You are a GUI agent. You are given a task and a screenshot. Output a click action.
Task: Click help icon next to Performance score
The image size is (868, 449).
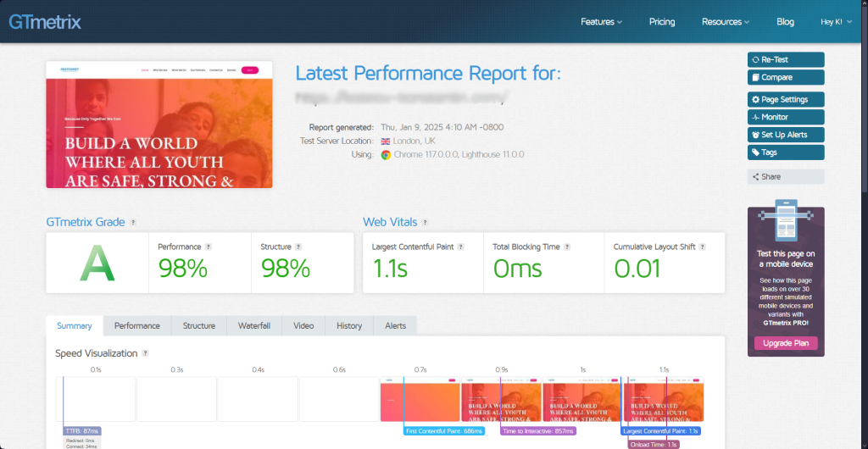209,247
